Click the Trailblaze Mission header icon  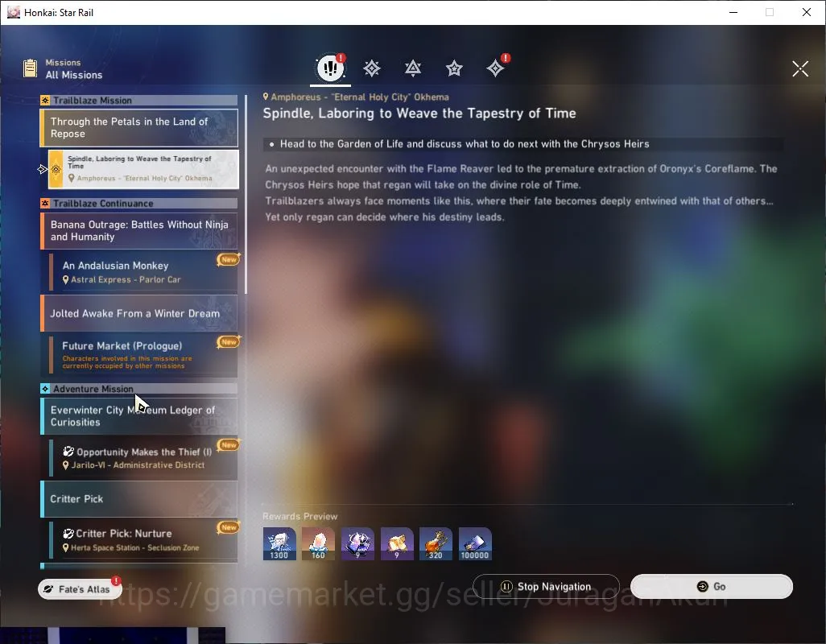click(x=45, y=100)
